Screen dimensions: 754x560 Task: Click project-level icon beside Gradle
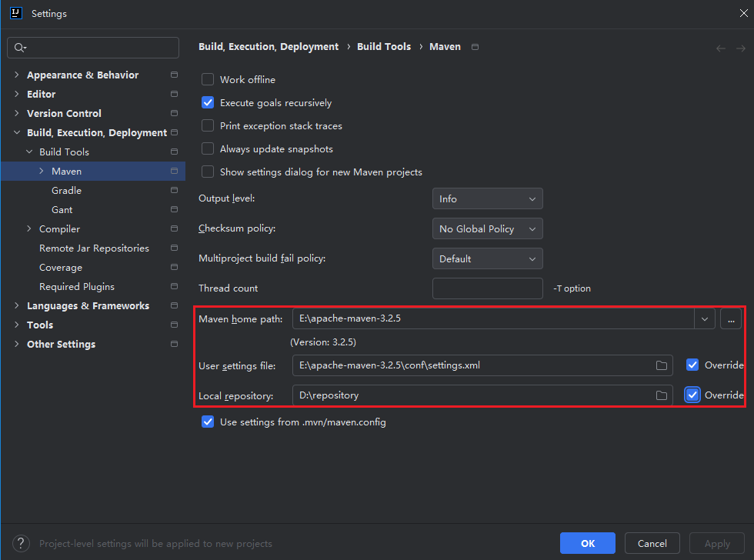174,190
